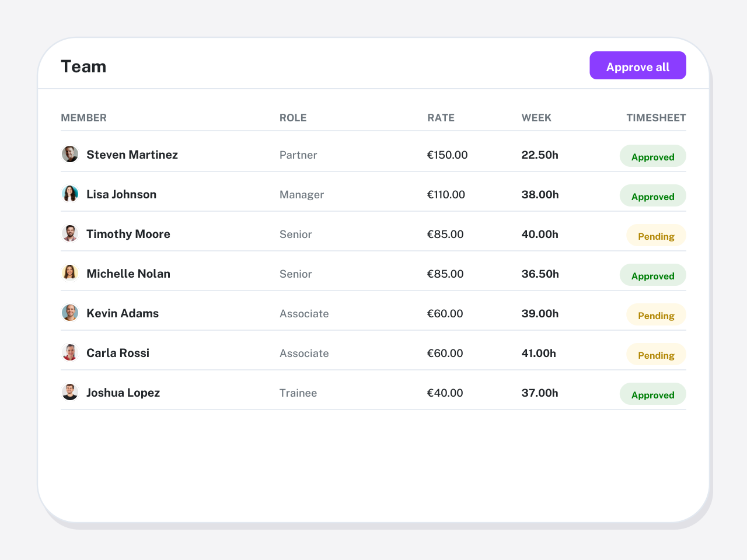Open the Kevin Adams name entry
This screenshot has height=560, width=747.
123,313
